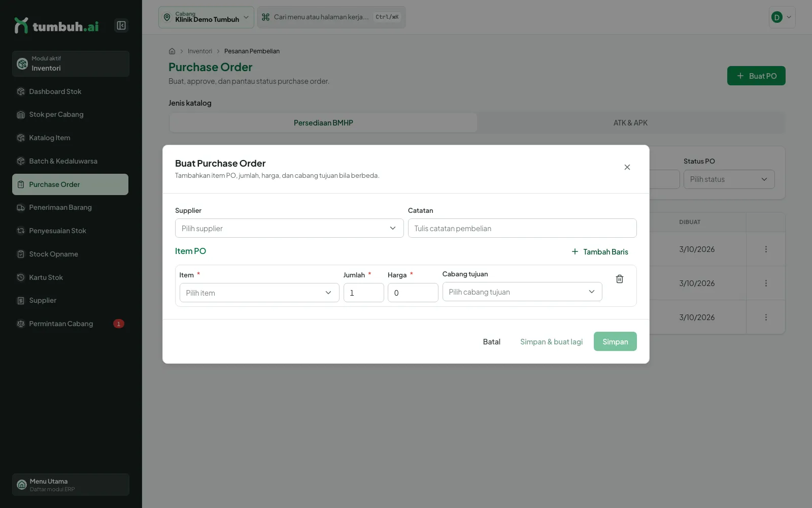Open Stock Opname page
This screenshot has height=508, width=812.
coord(71,254)
